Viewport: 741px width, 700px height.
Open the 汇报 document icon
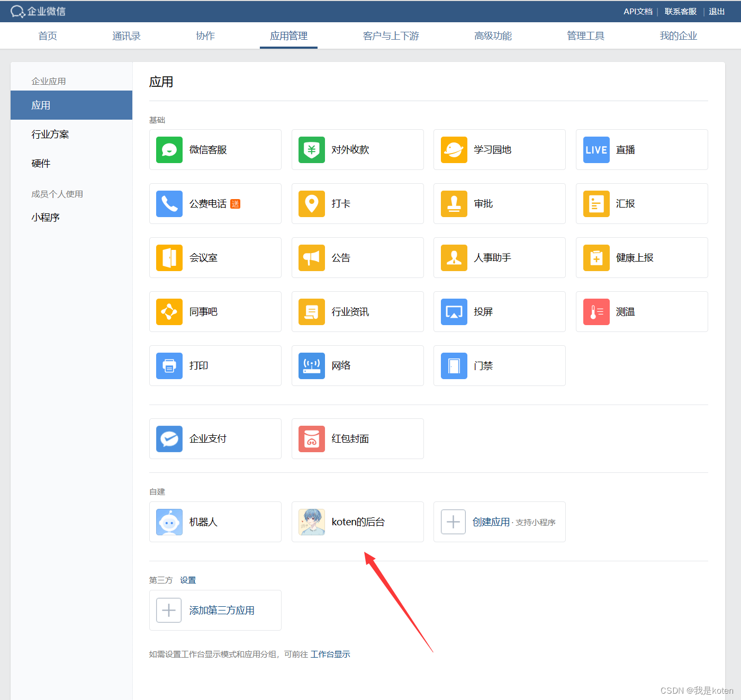pyautogui.click(x=597, y=204)
